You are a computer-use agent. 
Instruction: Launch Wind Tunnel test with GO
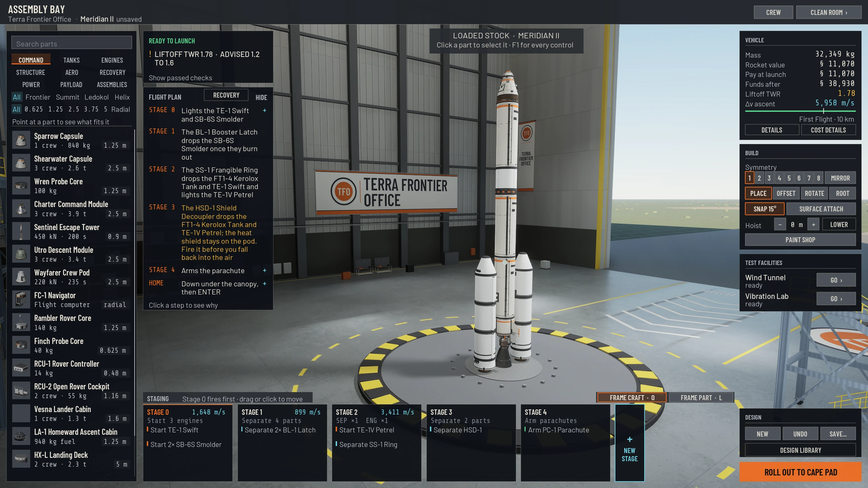[x=836, y=280]
